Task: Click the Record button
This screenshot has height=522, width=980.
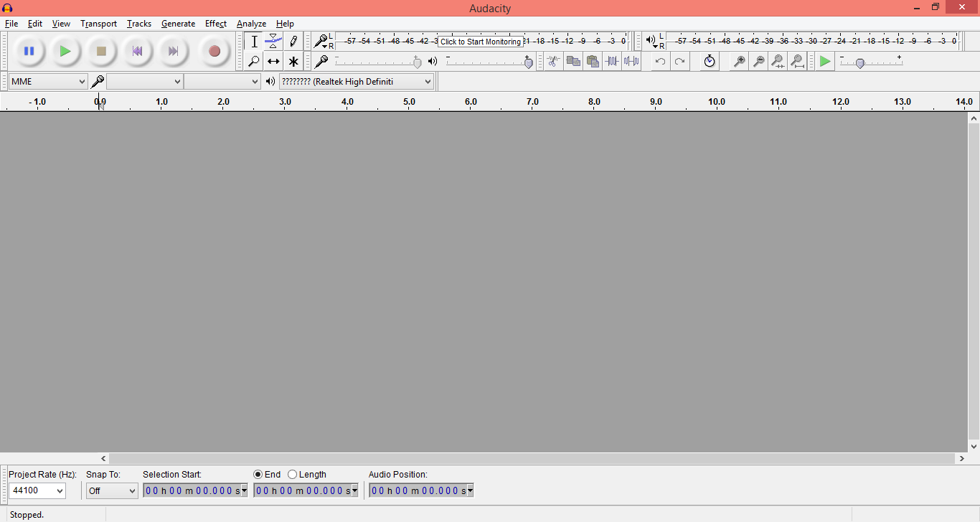Action: click(214, 51)
